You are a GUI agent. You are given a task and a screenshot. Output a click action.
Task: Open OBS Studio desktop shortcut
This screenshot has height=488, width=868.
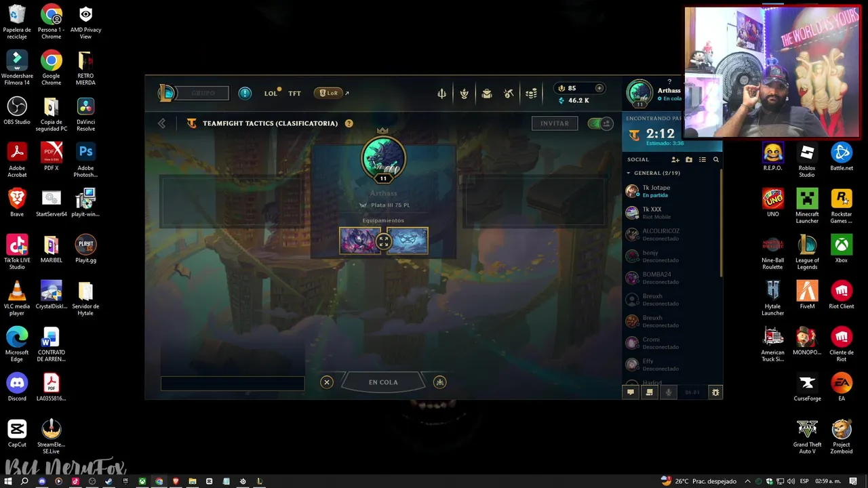click(x=17, y=111)
